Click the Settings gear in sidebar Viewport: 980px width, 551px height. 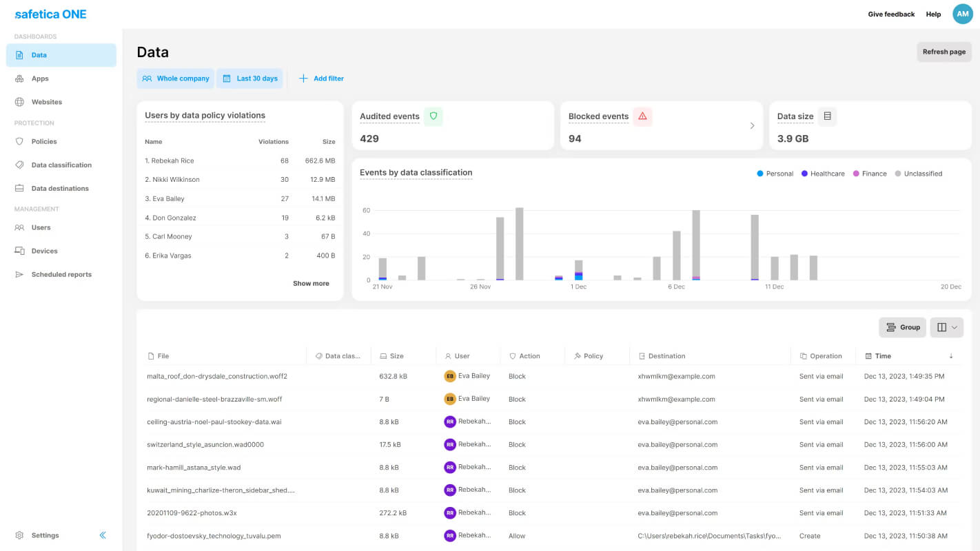(19, 535)
